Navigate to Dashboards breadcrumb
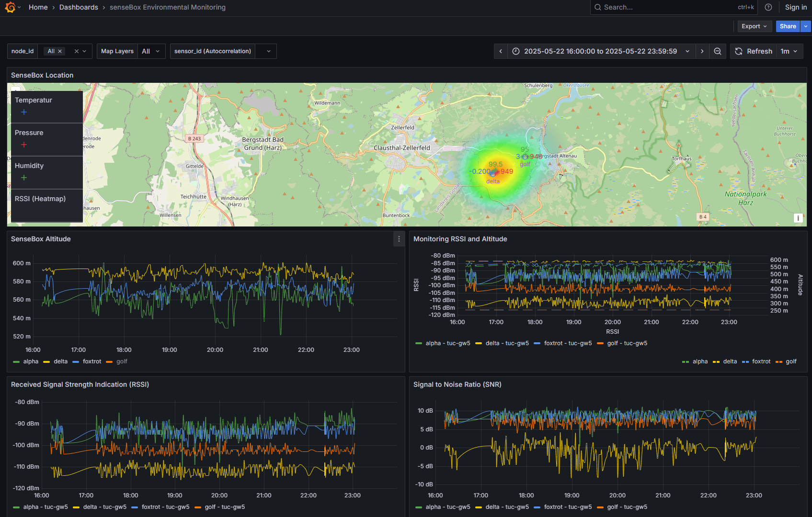The image size is (812, 517). 79,7
